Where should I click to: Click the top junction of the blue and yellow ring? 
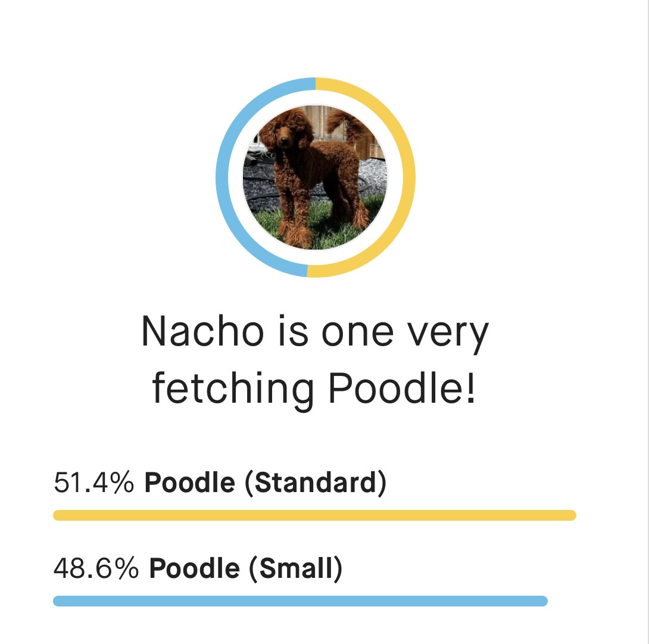(x=315, y=83)
